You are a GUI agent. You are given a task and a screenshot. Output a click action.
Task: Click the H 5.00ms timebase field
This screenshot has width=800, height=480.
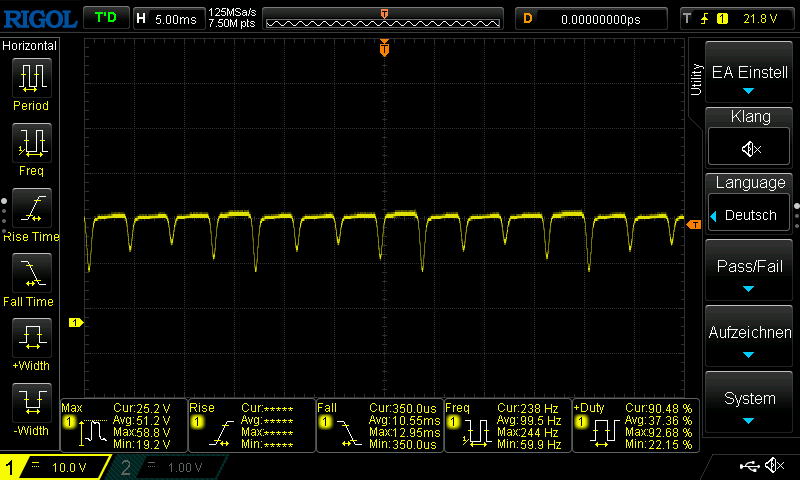[169, 19]
